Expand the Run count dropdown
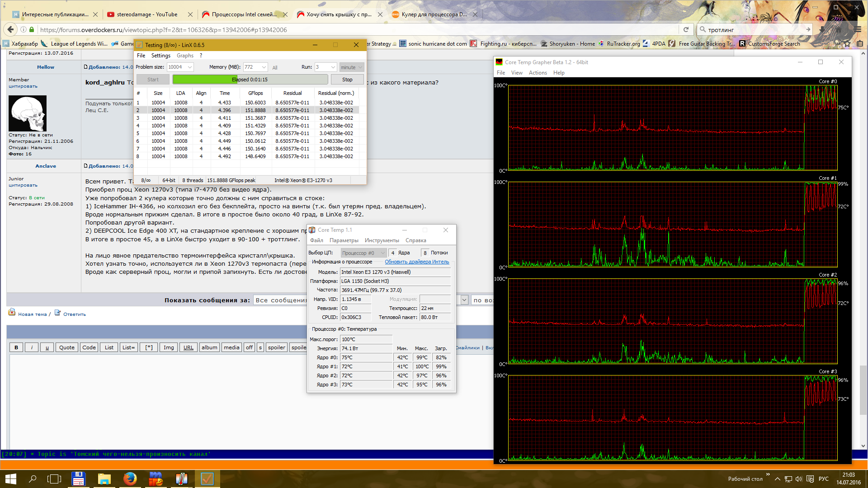This screenshot has height=488, width=868. click(333, 67)
